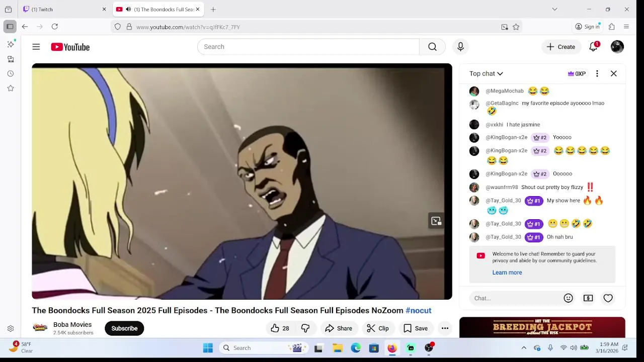Click the site padlock icon
644x362 pixels.
point(129,27)
